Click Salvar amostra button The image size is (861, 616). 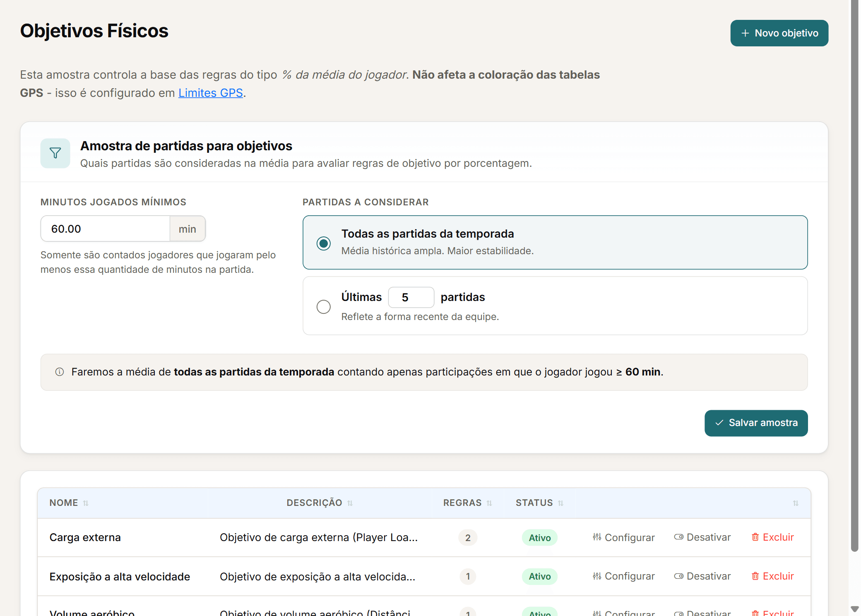[756, 423]
